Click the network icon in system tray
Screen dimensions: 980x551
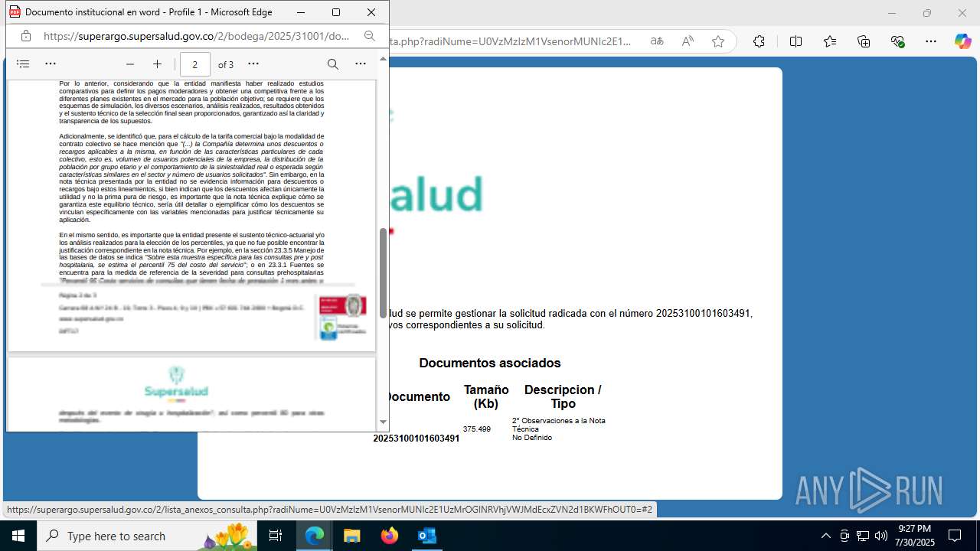coord(863,536)
